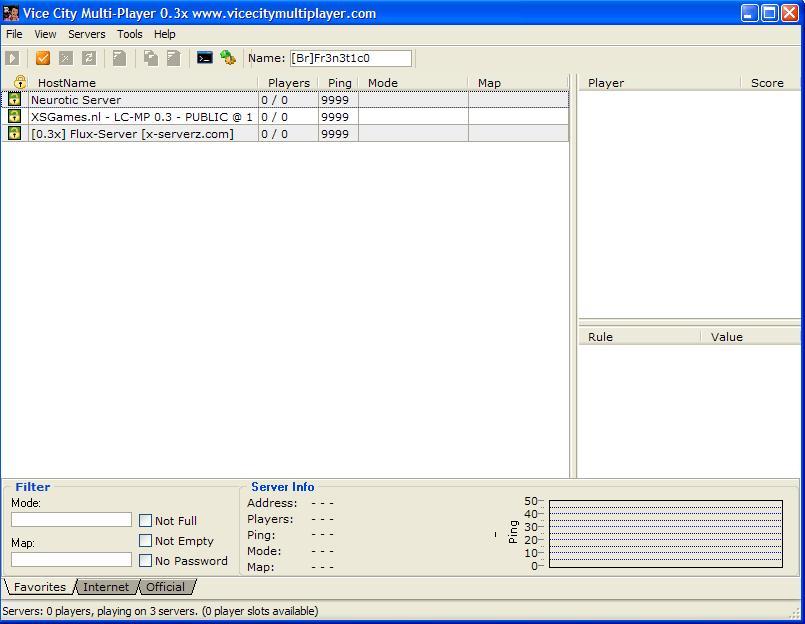
Task: Select the Neurotic Server row
Action: (x=285, y=99)
